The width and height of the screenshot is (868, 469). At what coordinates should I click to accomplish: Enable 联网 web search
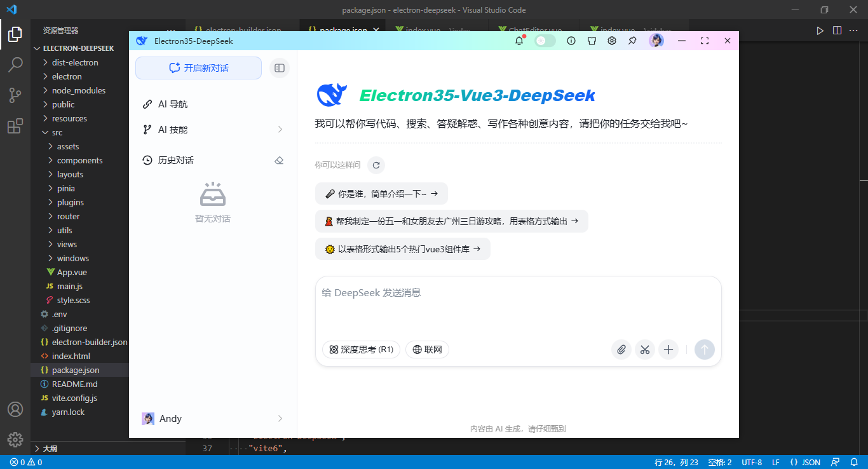point(427,350)
